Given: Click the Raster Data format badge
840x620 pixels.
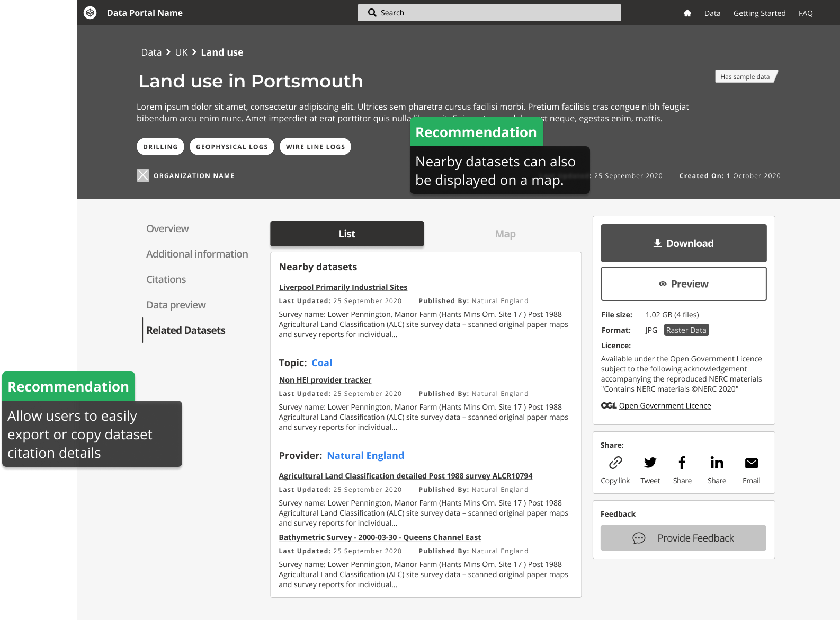Looking at the screenshot, I should tap(686, 330).
